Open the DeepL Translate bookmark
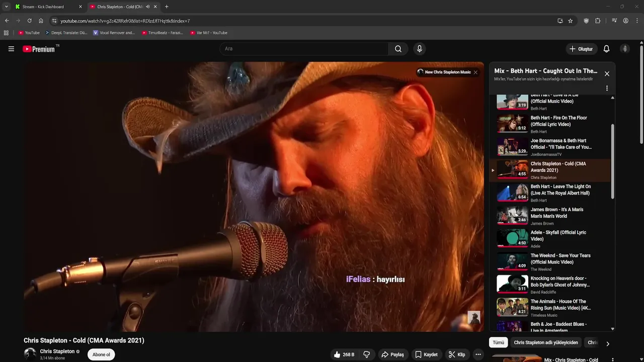Viewport: 644px width, 362px height. (x=66, y=33)
